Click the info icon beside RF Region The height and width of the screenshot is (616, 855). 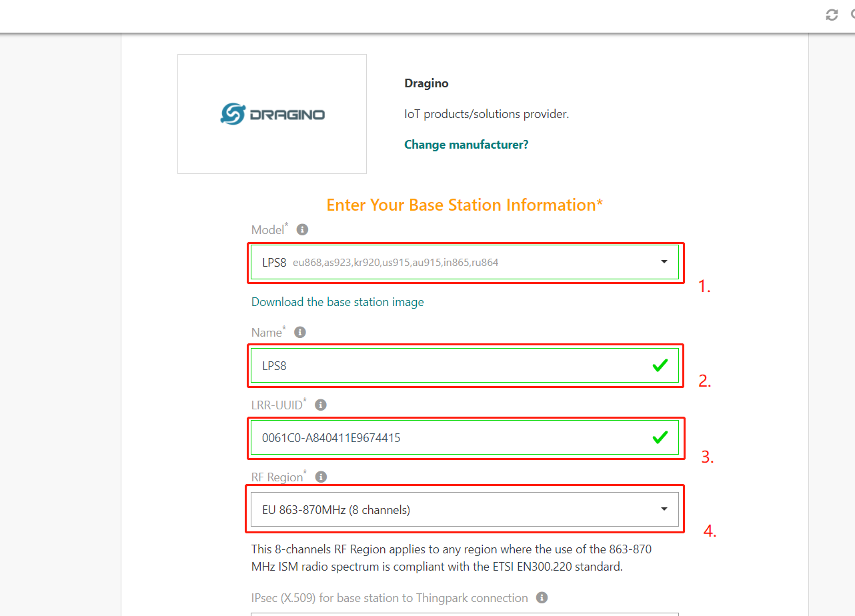tap(321, 477)
